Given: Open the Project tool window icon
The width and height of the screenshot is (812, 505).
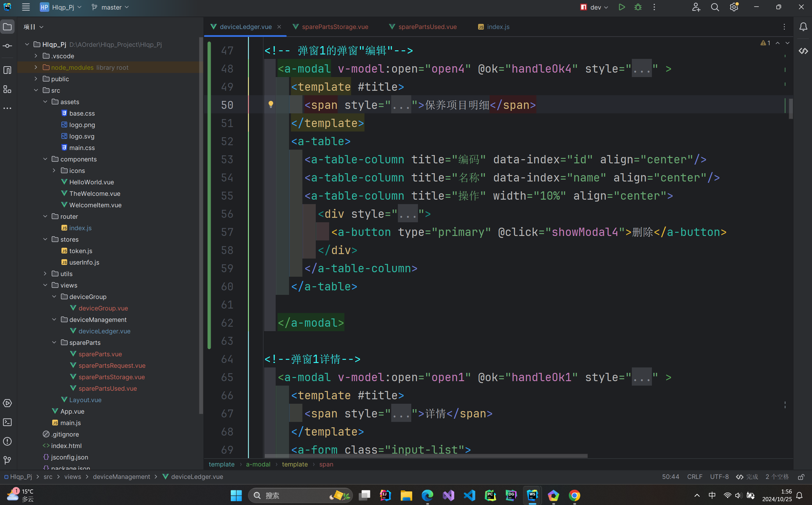Looking at the screenshot, I should (7, 27).
